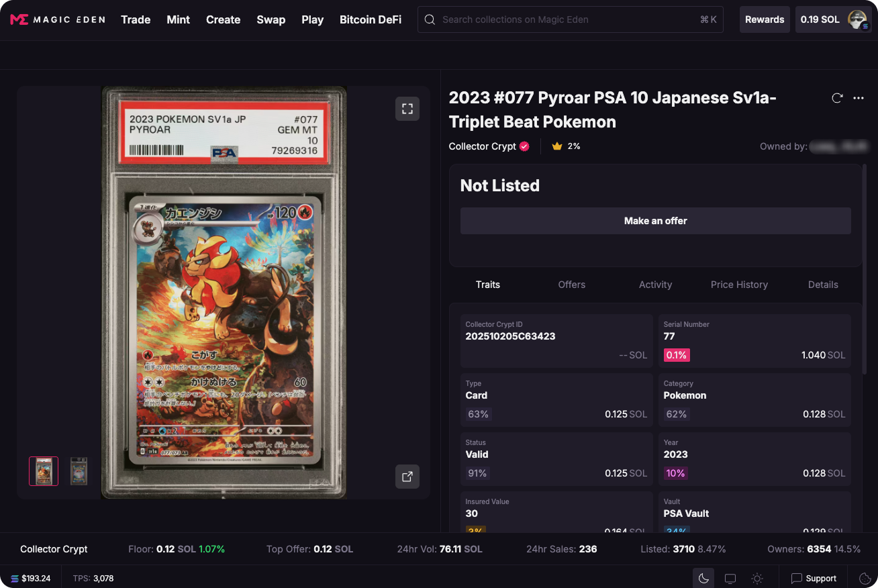Select the Type Card trait
The height and width of the screenshot is (588, 878).
point(556,400)
